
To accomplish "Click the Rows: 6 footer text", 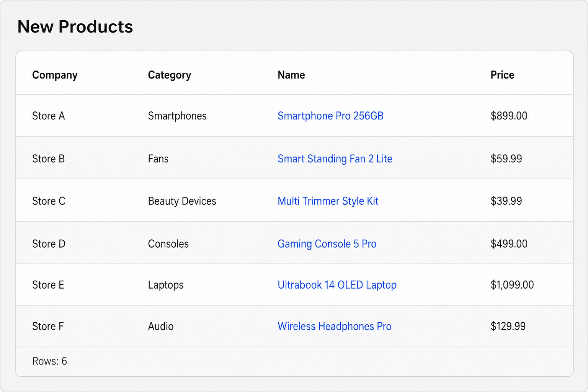I will (49, 361).
